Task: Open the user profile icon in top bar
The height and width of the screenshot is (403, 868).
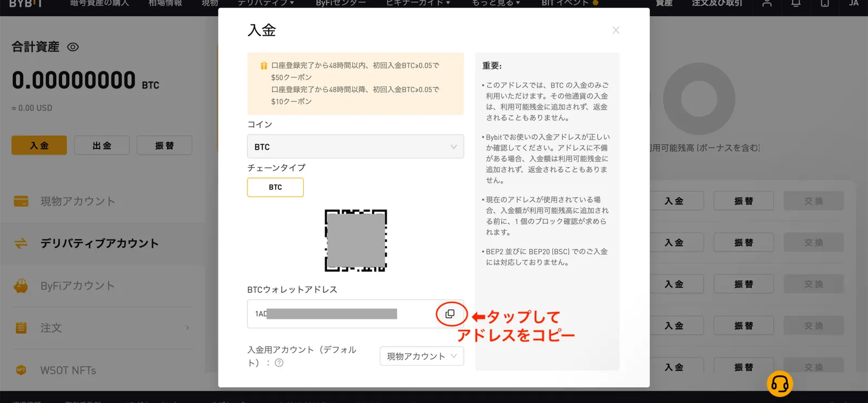Action: (767, 3)
